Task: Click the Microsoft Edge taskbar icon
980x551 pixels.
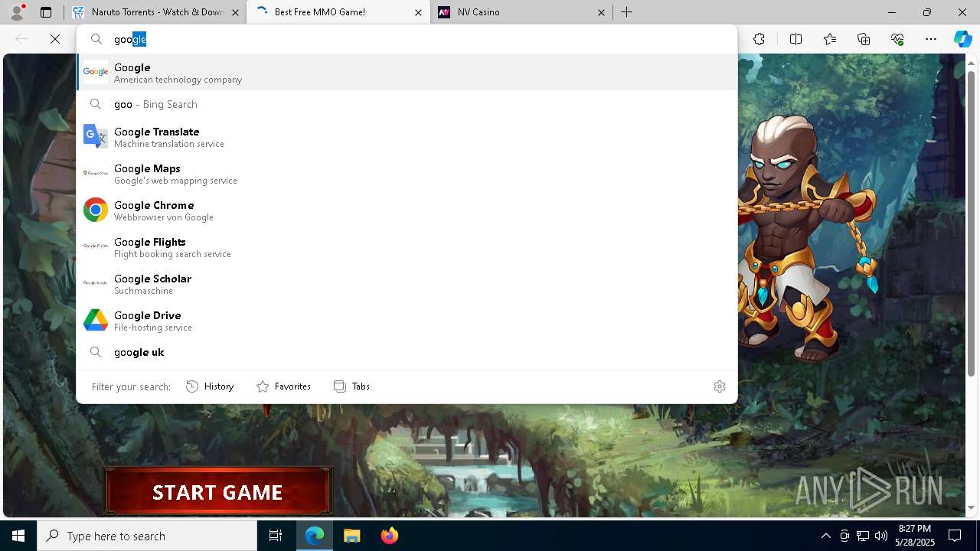Action: pos(315,536)
